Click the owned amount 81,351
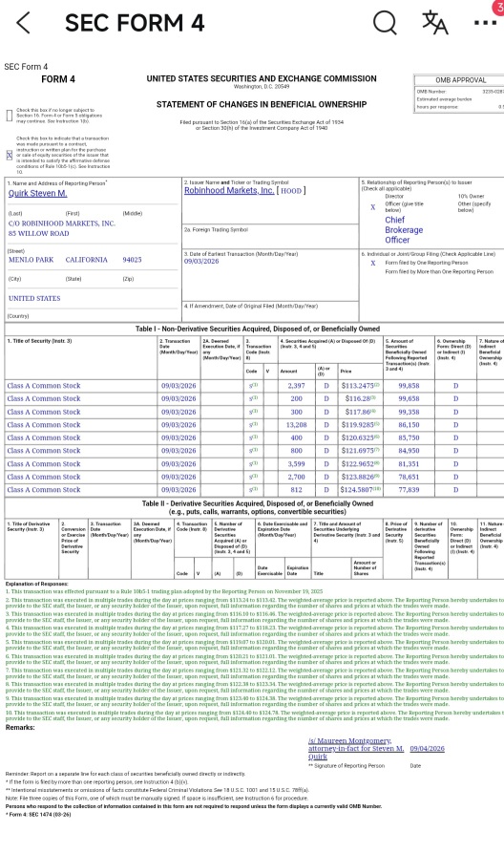 (x=409, y=464)
